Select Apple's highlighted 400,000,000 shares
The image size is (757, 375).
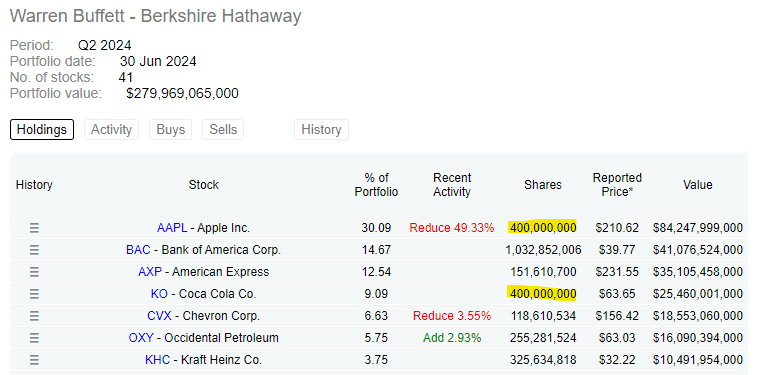click(543, 228)
